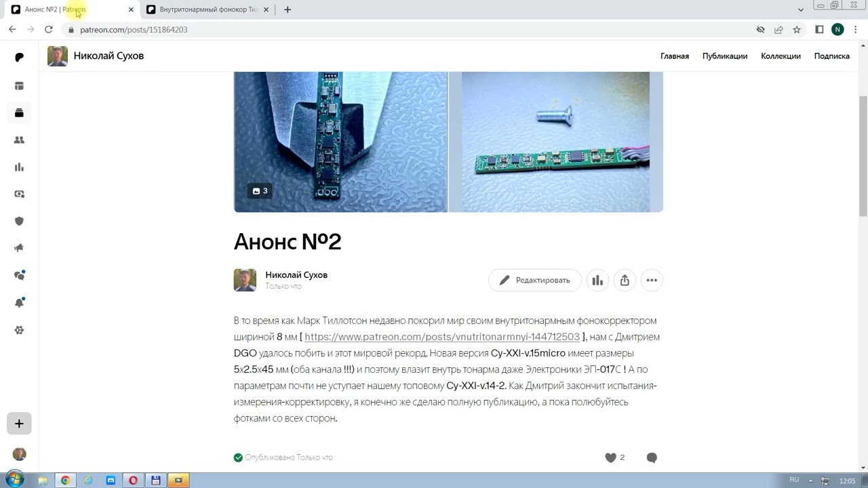Open the Windows Start menu
Image resolution: width=868 pixels, height=488 pixels.
pos(14,480)
